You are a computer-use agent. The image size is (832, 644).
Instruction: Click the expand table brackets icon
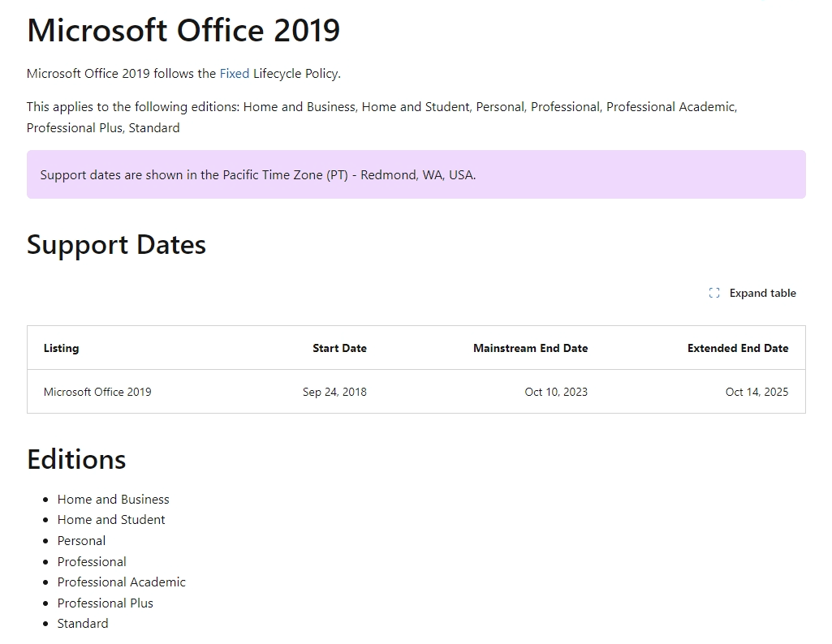click(x=714, y=293)
